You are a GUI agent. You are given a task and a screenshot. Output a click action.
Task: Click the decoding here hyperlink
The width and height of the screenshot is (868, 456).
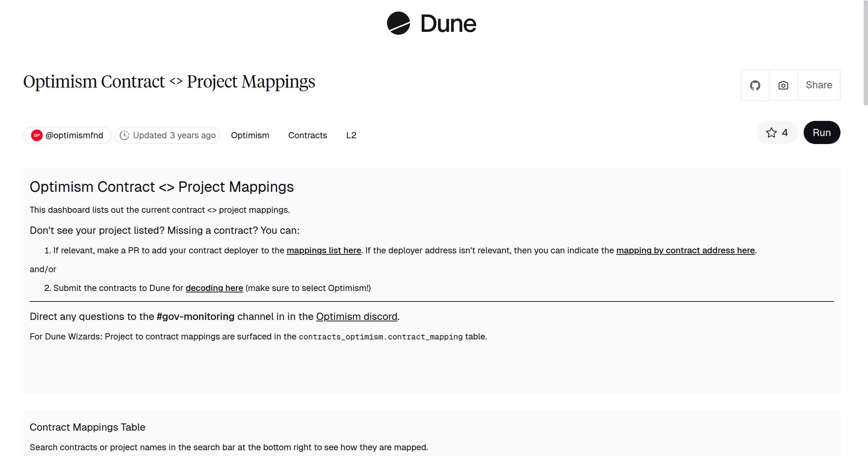coord(214,288)
